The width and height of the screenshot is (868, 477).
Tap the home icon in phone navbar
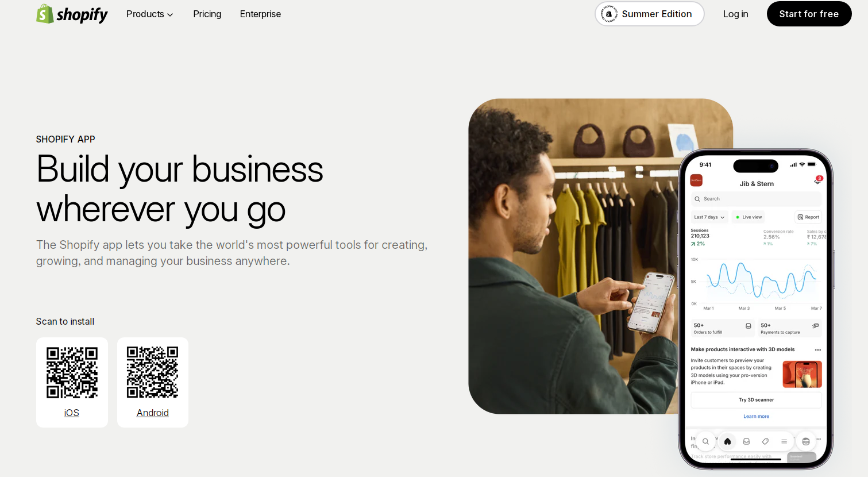(727, 441)
